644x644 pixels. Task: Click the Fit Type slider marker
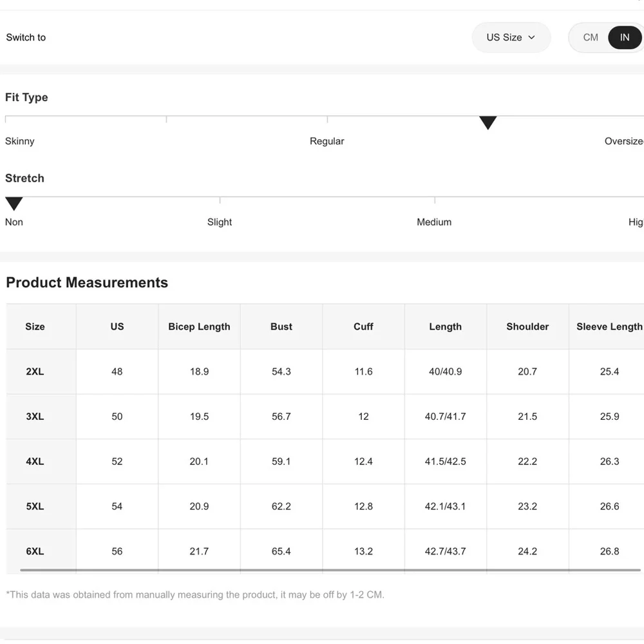[x=488, y=122]
